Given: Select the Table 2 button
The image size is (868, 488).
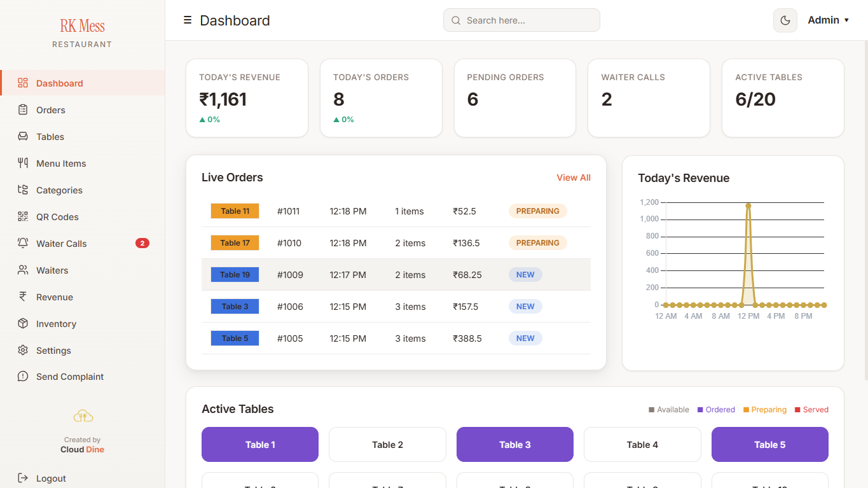Looking at the screenshot, I should pos(387,444).
